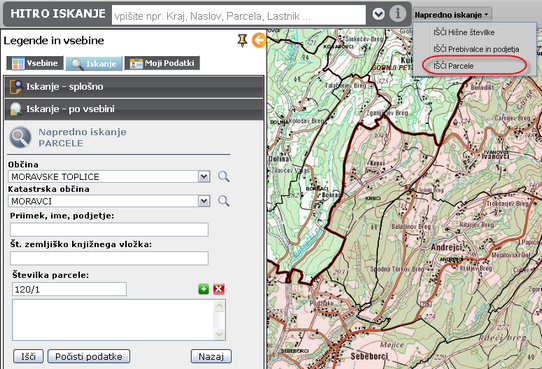Open the Moji Podatki tab
This screenshot has height=369, width=542.
(162, 63)
